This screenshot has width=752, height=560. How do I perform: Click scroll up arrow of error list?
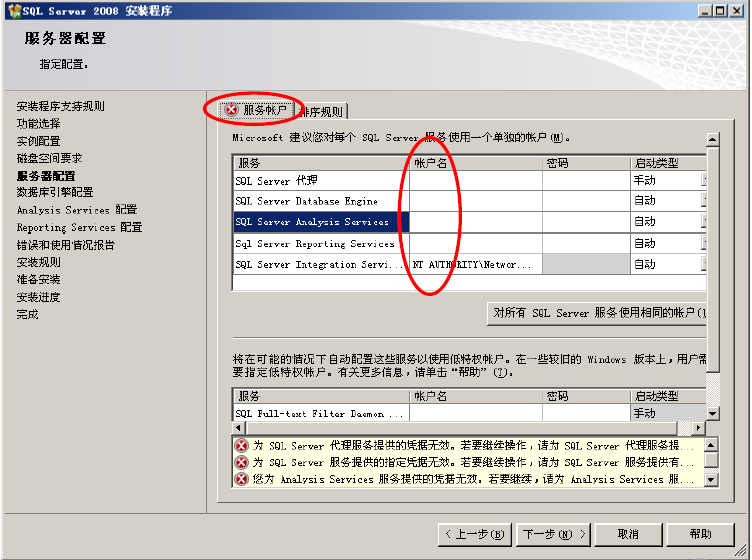(711, 444)
